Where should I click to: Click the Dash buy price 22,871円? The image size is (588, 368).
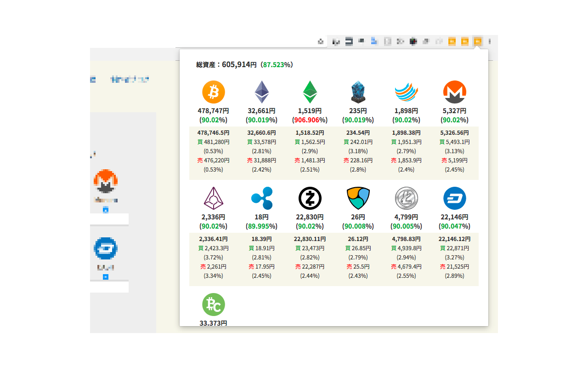(x=458, y=248)
